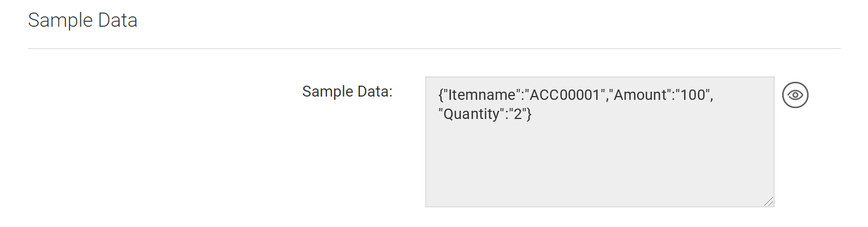
Task: Click the circle border of the eye icon
Action: (x=795, y=82)
